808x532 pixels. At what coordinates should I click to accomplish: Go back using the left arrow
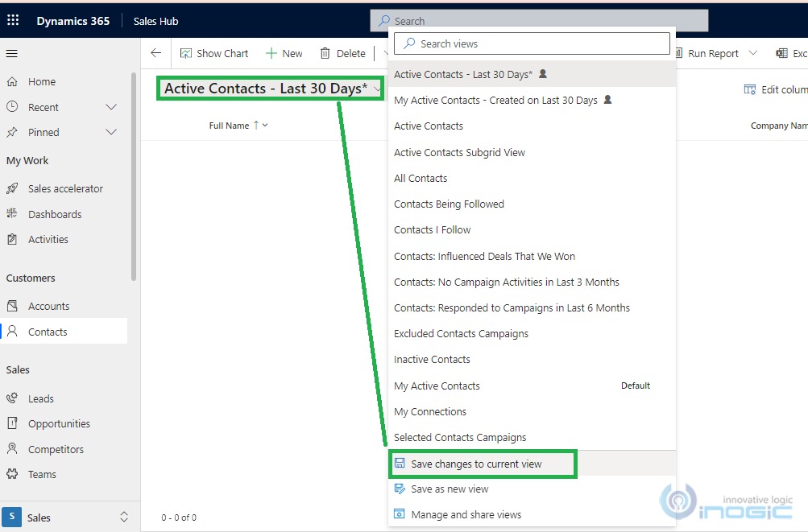[x=155, y=53]
